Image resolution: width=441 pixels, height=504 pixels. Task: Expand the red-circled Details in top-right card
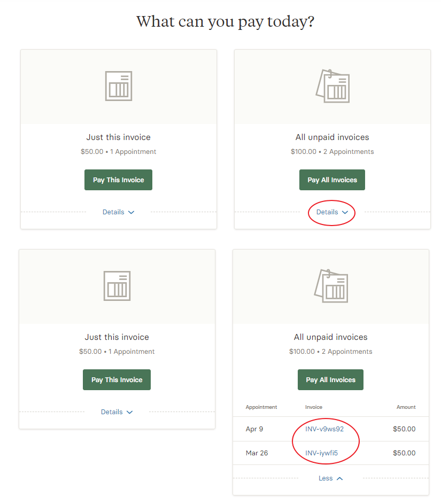[x=332, y=212]
